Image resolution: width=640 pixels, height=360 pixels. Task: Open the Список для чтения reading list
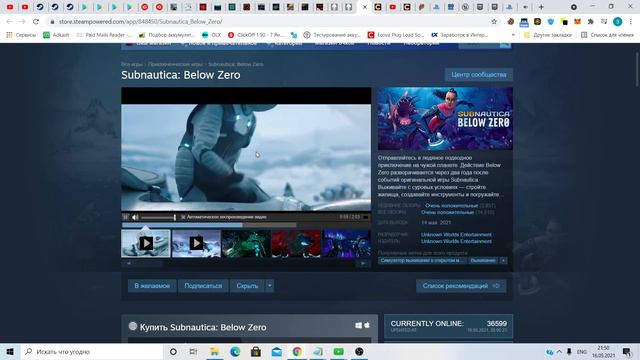(x=607, y=35)
